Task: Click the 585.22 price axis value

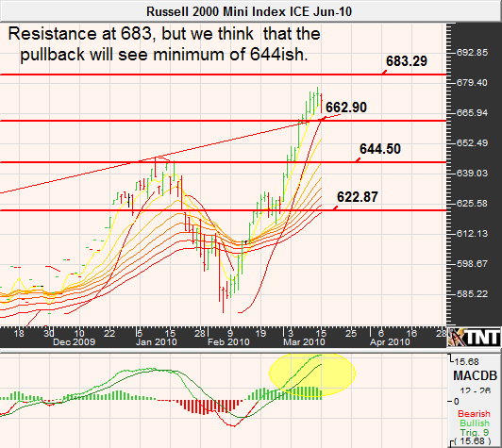Action: [472, 293]
